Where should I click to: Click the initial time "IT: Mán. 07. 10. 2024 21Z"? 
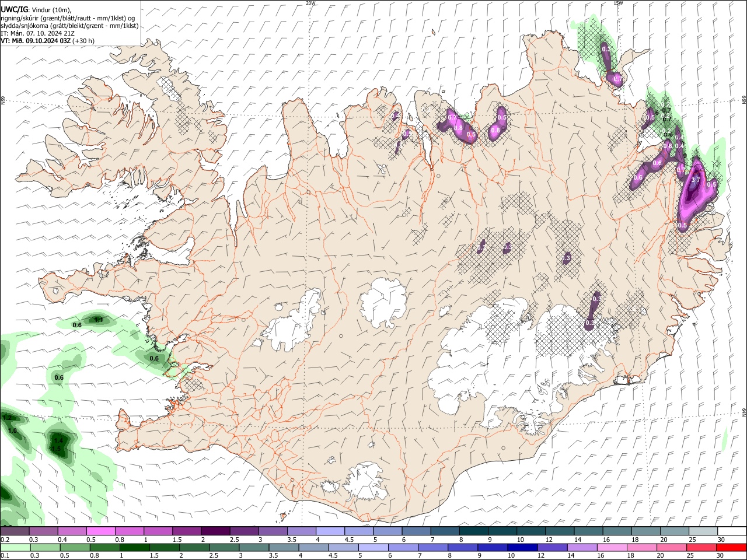pos(37,33)
